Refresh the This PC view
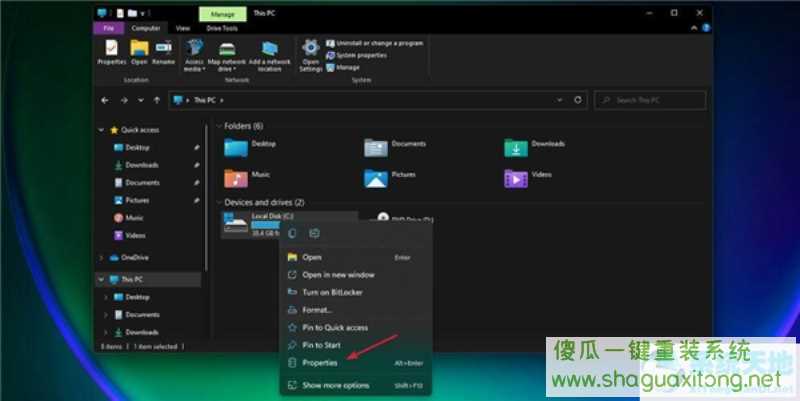800x401 pixels. point(578,100)
